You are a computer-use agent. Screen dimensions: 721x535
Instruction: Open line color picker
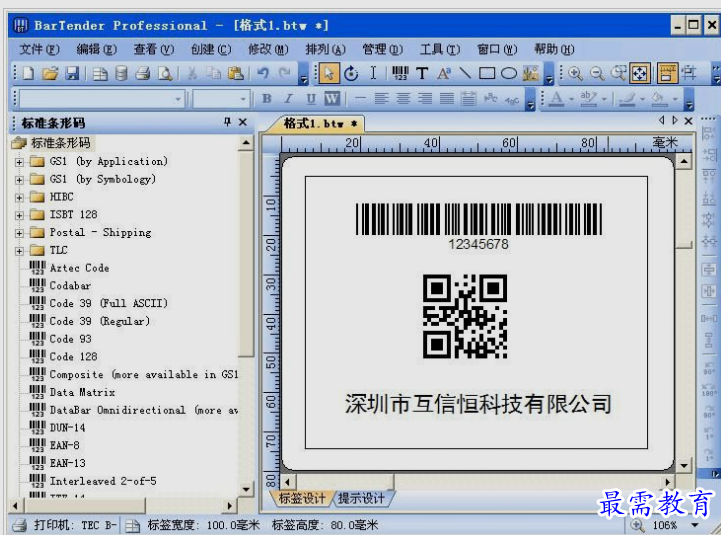pos(627,98)
